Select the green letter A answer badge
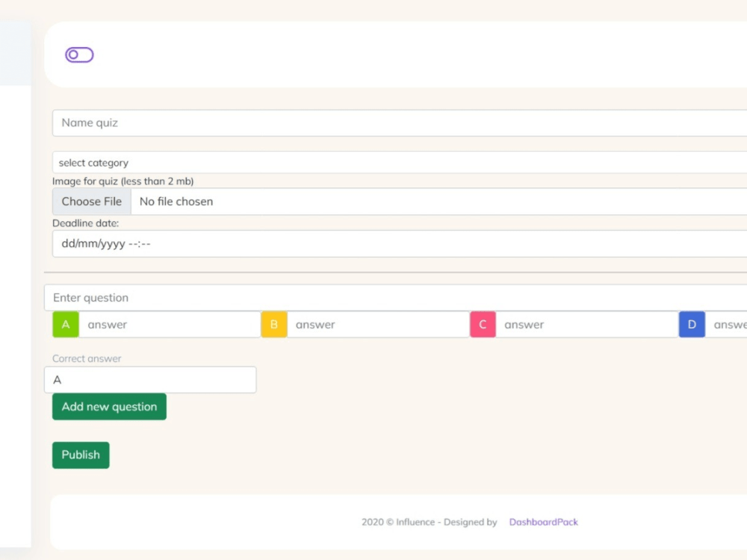Image resolution: width=747 pixels, height=560 pixels. point(65,324)
